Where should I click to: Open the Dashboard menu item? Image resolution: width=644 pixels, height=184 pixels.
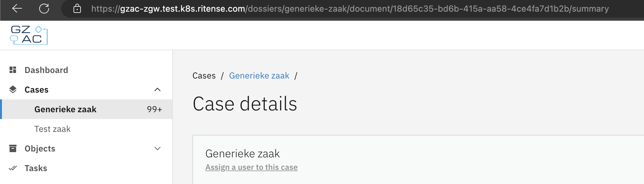pos(46,70)
